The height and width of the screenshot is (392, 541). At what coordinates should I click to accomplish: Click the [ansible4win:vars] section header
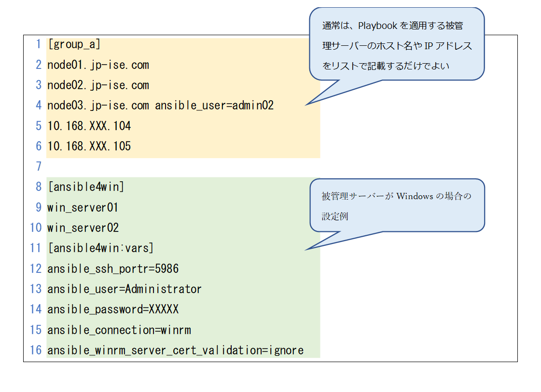coord(100,248)
